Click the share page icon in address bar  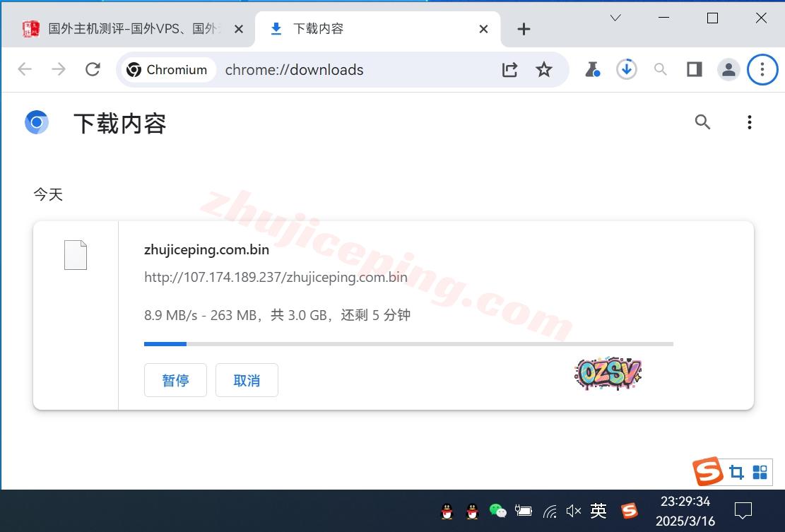coord(509,69)
